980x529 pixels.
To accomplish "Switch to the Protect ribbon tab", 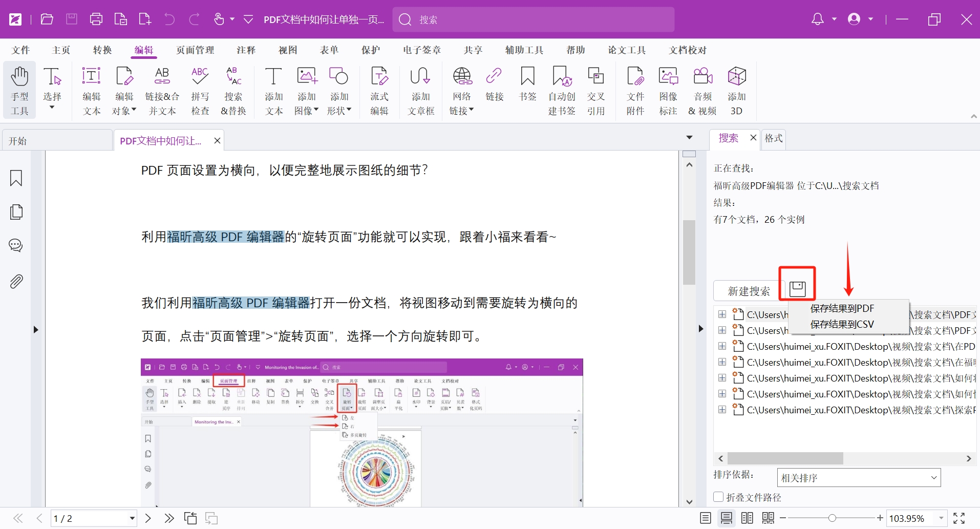I will tap(371, 50).
